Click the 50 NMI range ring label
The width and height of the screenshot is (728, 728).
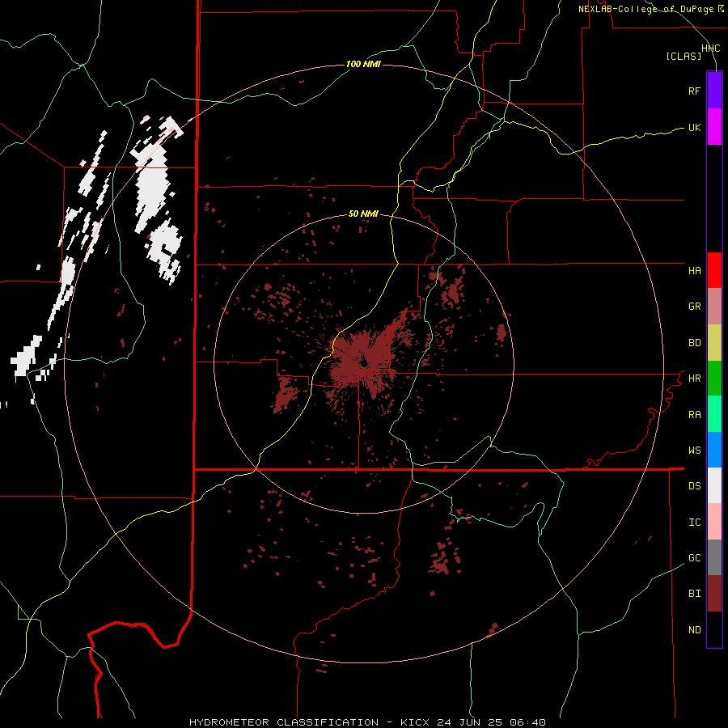[363, 214]
